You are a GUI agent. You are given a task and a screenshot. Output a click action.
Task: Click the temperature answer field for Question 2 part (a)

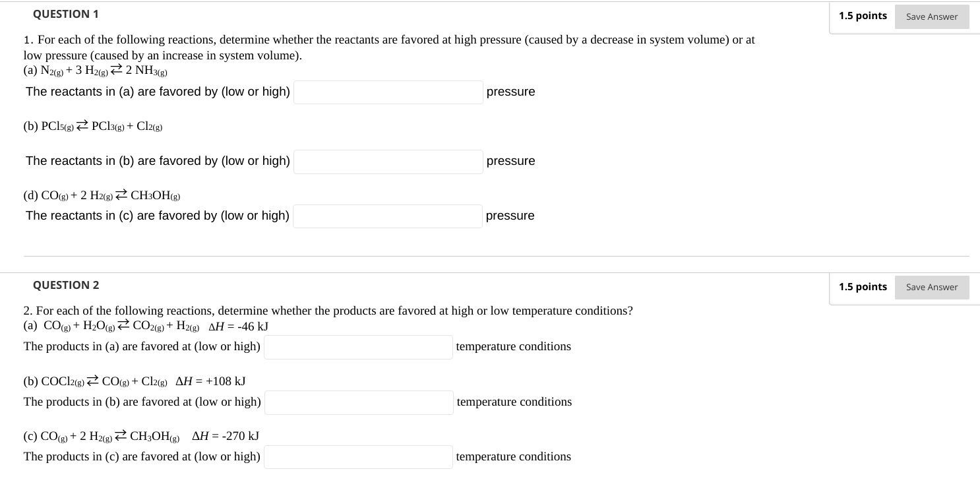(358, 347)
